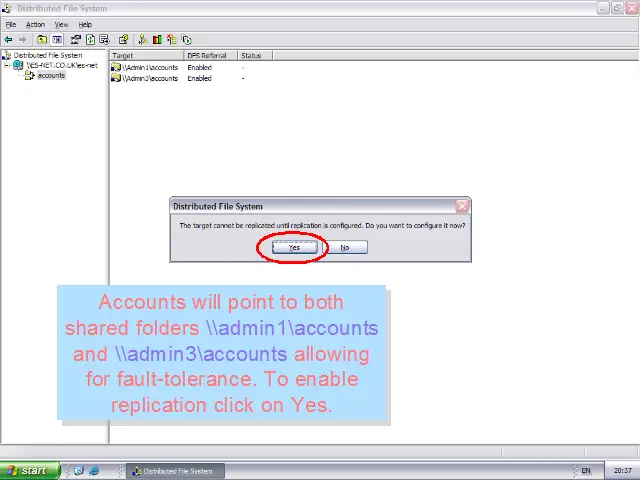Image resolution: width=640 pixels, height=480 pixels.
Task: Click the ES-NET.CO.UK DFS root server icon
Action: pyautogui.click(x=18, y=65)
